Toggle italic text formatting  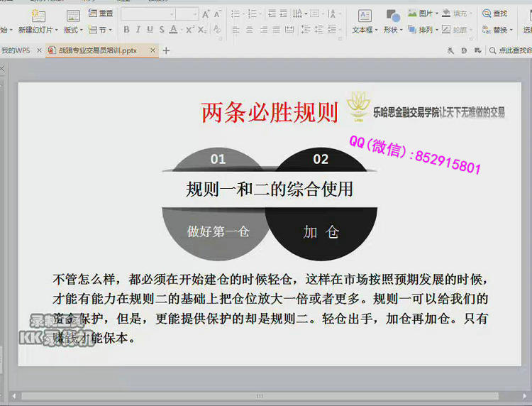(138, 30)
